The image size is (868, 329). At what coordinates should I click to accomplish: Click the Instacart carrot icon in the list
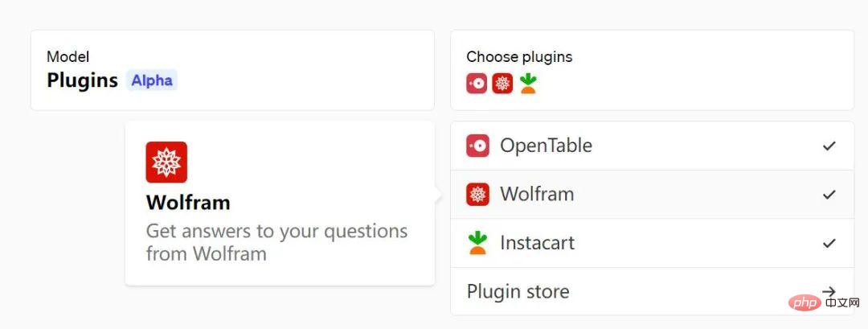coord(477,243)
